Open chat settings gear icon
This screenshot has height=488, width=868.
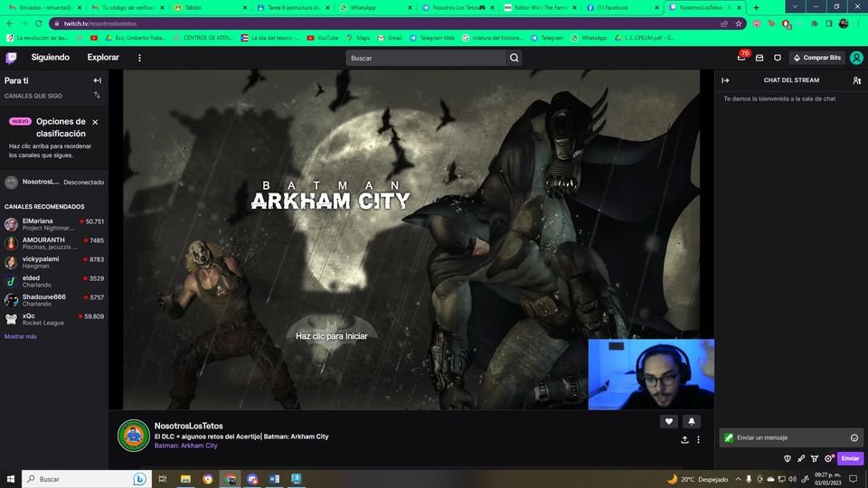coord(829,459)
